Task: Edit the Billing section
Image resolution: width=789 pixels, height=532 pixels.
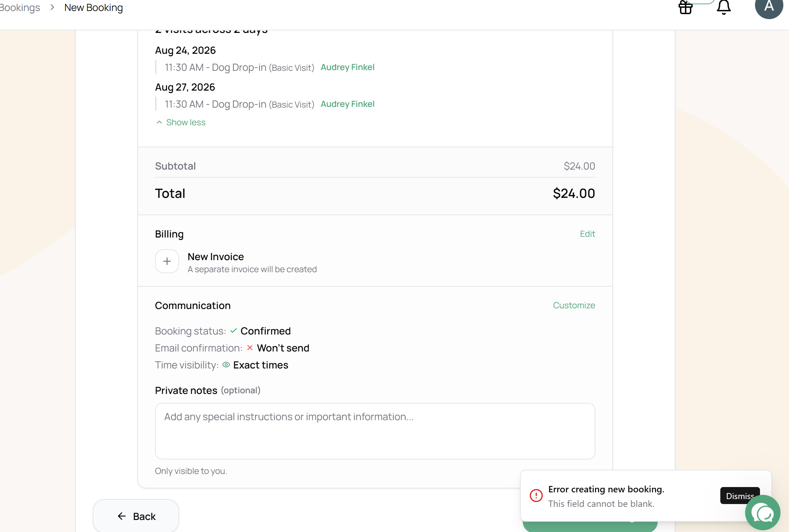Action: (x=588, y=234)
